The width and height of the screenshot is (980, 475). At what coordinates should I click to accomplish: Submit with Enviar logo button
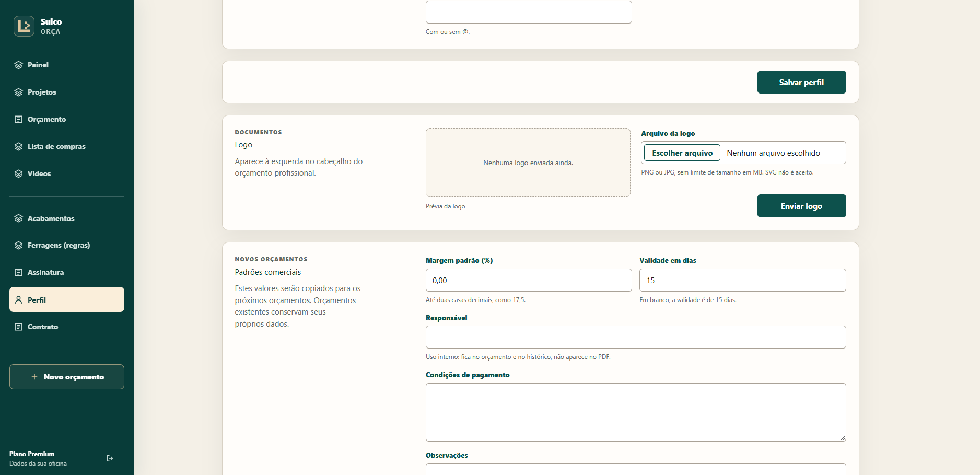pyautogui.click(x=802, y=206)
